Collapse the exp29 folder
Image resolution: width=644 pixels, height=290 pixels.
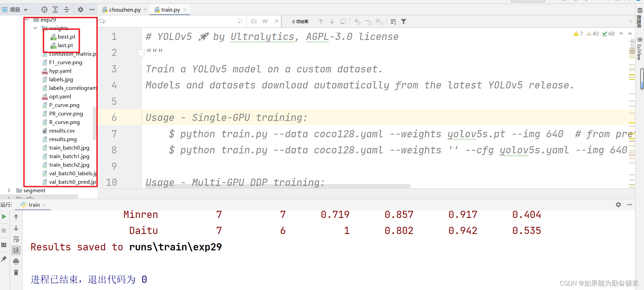[x=27, y=19]
